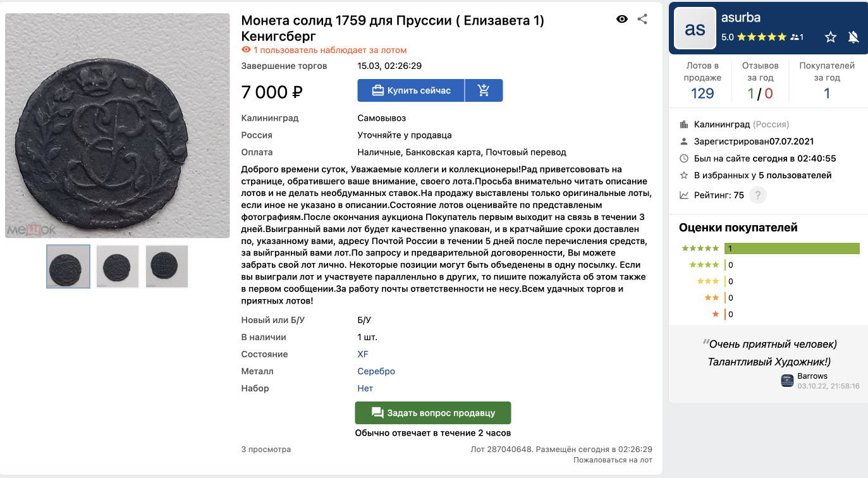
Task: Open the asurba seller profile name
Action: tap(741, 18)
